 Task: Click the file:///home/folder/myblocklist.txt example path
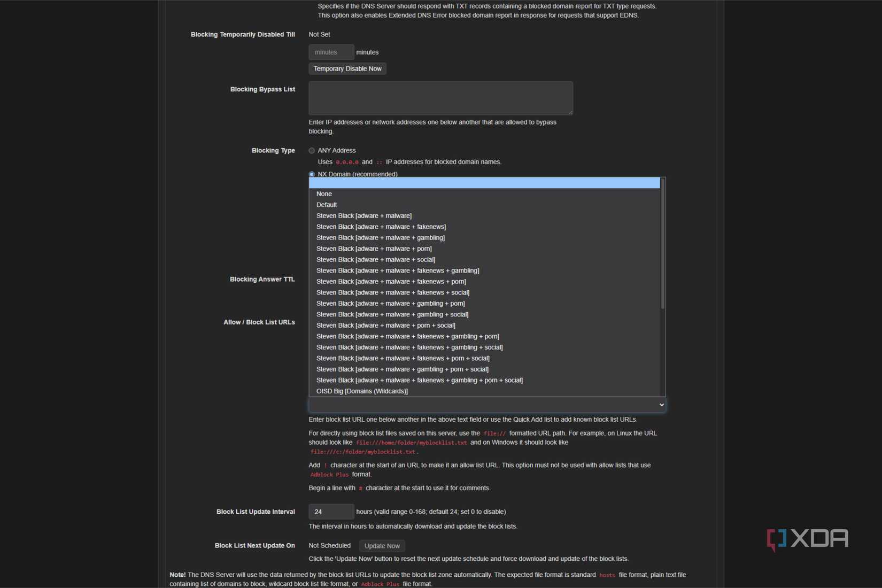point(412,443)
